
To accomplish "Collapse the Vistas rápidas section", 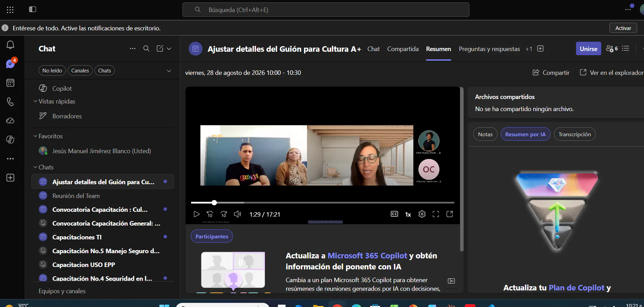I will pyautogui.click(x=35, y=101).
